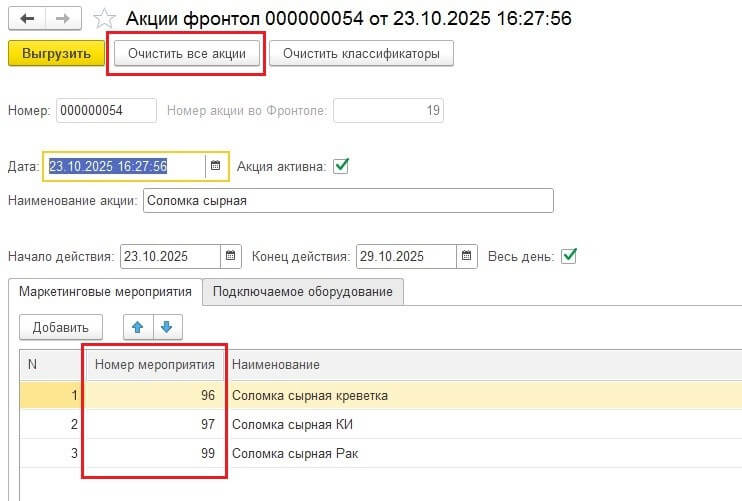Click the Номер мероприятия column header
The width and height of the screenshot is (742, 501).
point(155,364)
